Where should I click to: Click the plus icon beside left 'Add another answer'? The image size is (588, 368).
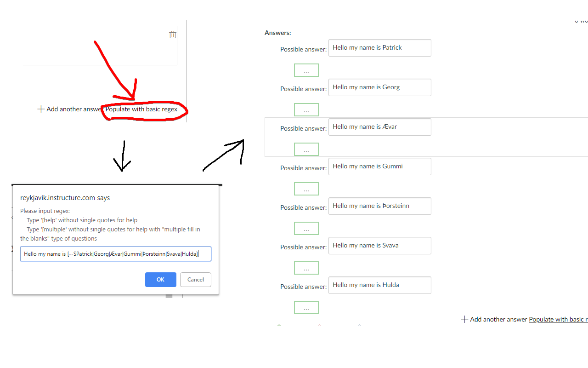click(41, 109)
